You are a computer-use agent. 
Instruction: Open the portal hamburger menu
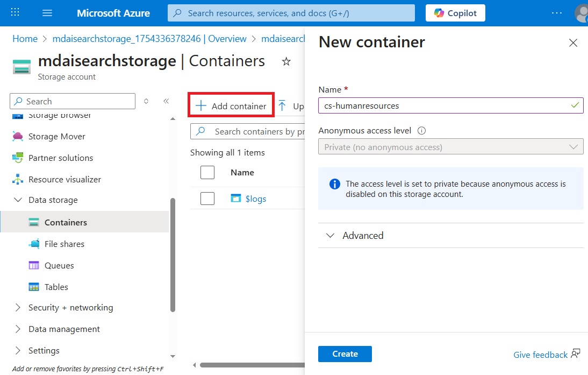47,12
